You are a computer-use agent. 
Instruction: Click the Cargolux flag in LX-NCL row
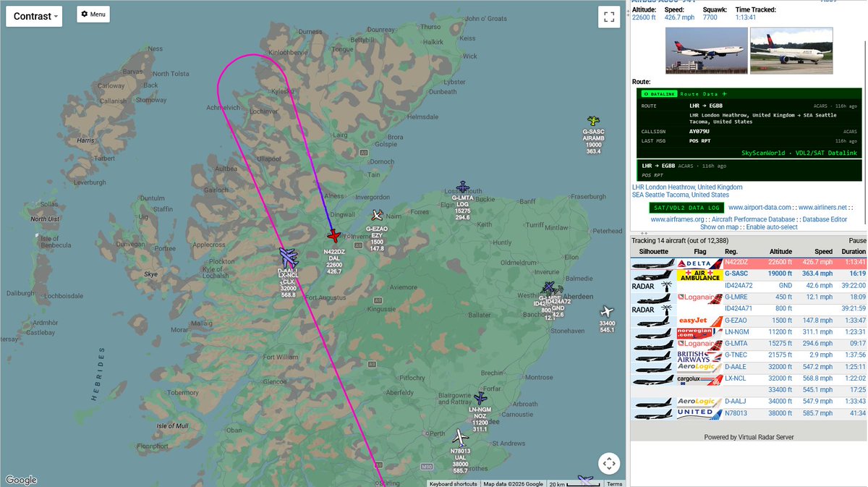pyautogui.click(x=699, y=378)
